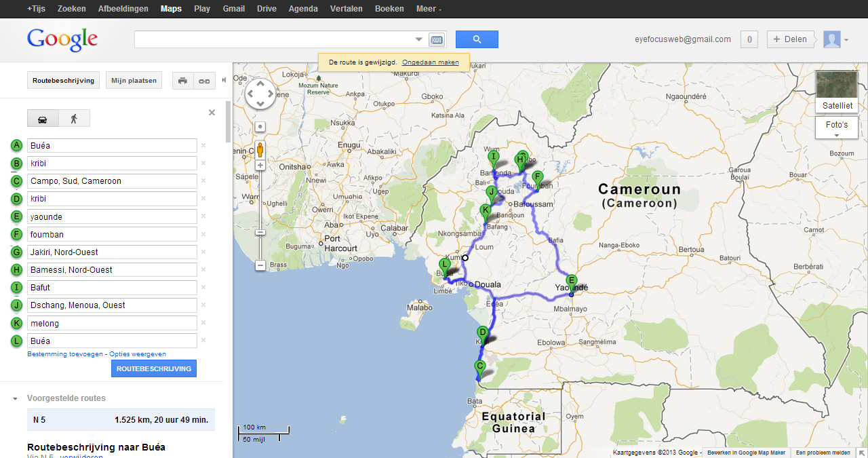Click Een probleem melden link

pos(823,453)
